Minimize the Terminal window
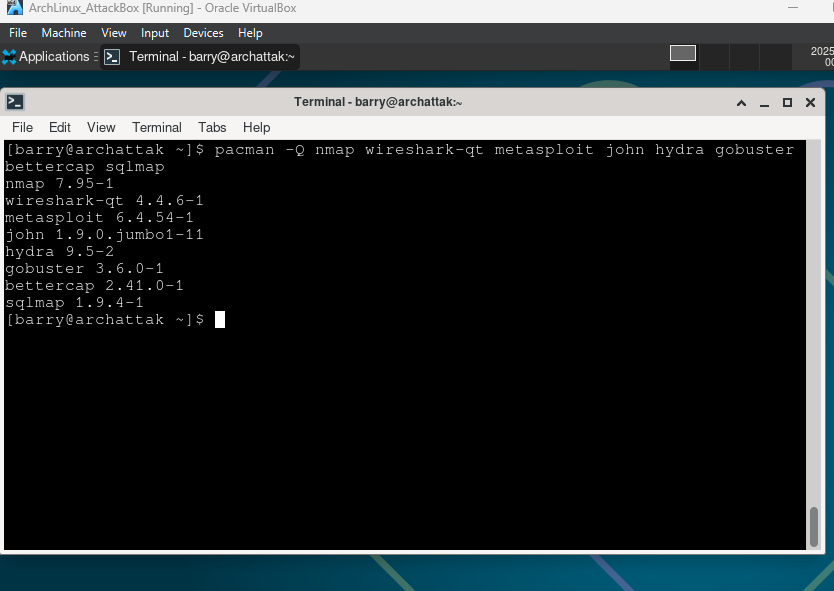This screenshot has width=834, height=591. point(764,103)
